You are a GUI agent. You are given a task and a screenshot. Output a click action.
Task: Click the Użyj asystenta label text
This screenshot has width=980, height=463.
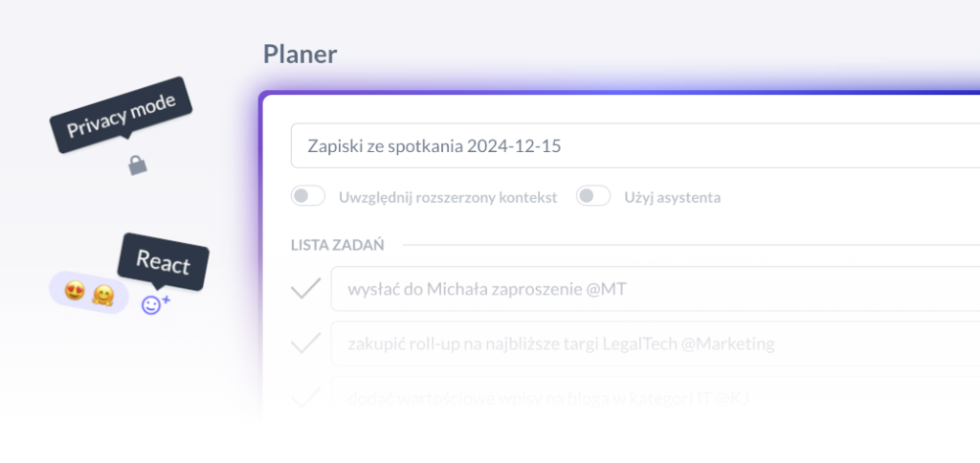tap(673, 198)
